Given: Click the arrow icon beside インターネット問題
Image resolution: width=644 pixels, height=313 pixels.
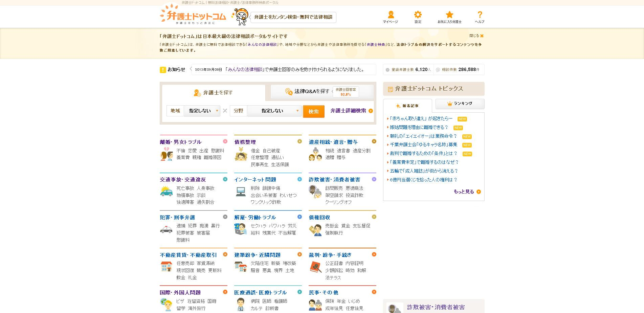Looking at the screenshot, I should pyautogui.click(x=299, y=179).
